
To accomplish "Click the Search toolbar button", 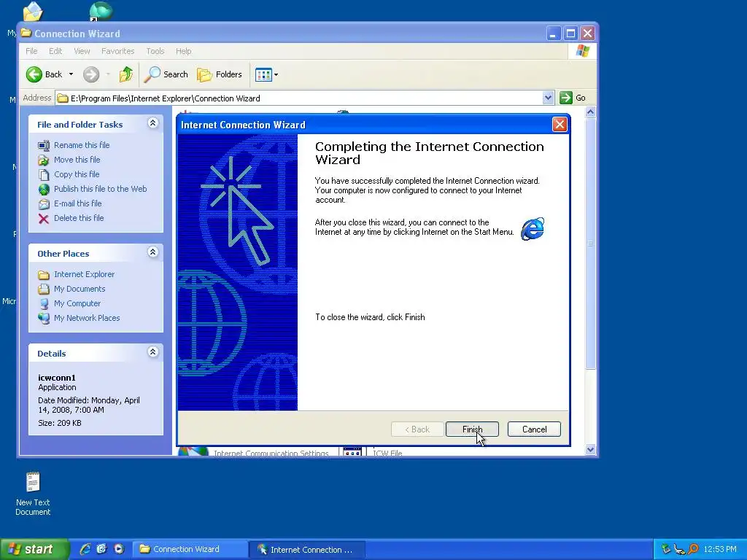I will click(x=166, y=74).
